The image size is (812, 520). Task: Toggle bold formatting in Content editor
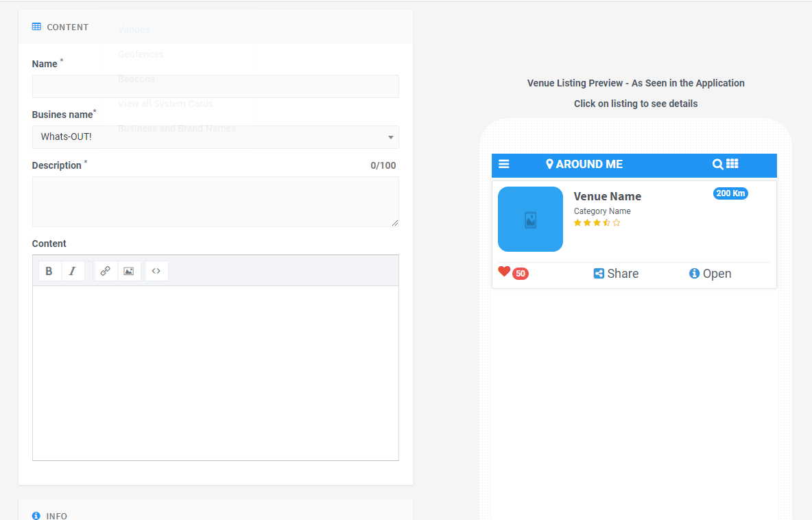point(49,271)
